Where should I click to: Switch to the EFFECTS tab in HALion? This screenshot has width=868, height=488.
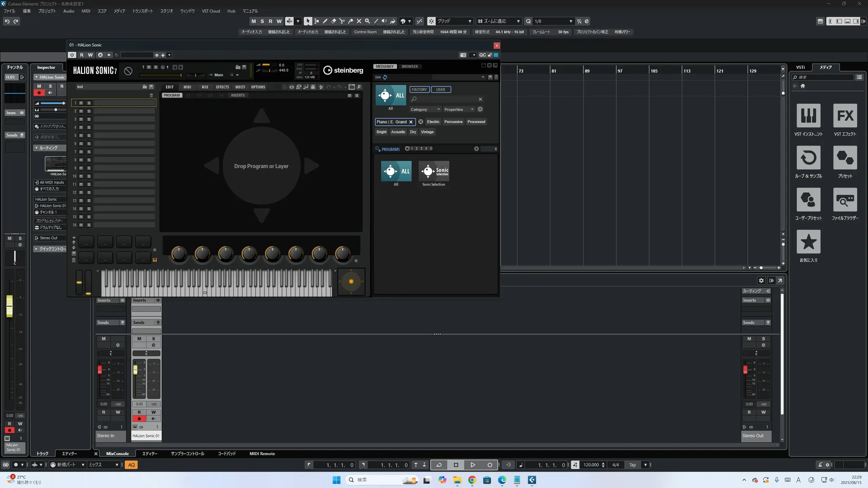(222, 87)
